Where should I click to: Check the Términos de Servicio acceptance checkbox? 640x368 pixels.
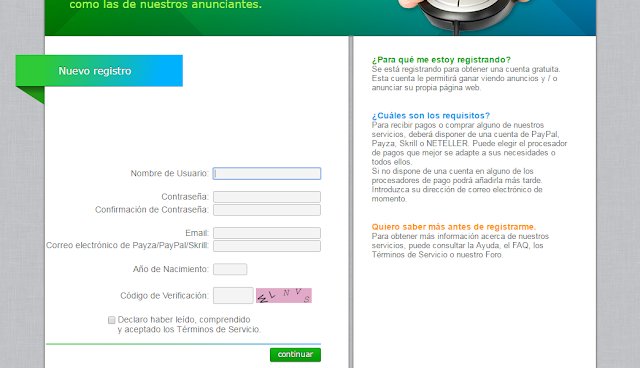pyautogui.click(x=111, y=320)
